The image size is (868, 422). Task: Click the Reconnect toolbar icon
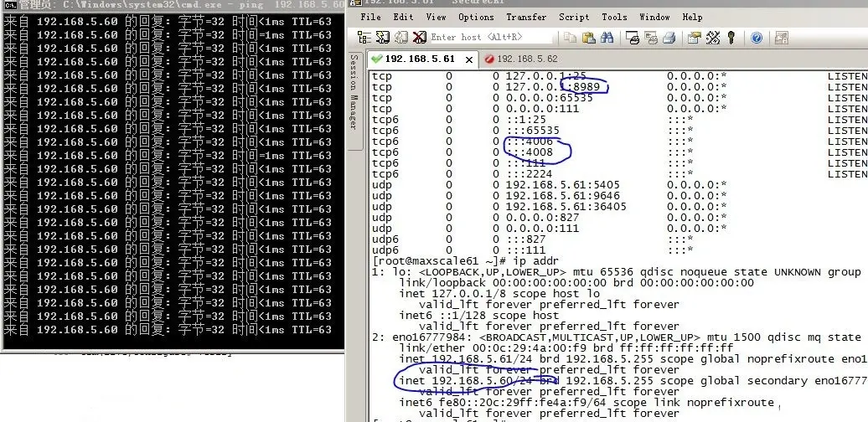tap(400, 37)
